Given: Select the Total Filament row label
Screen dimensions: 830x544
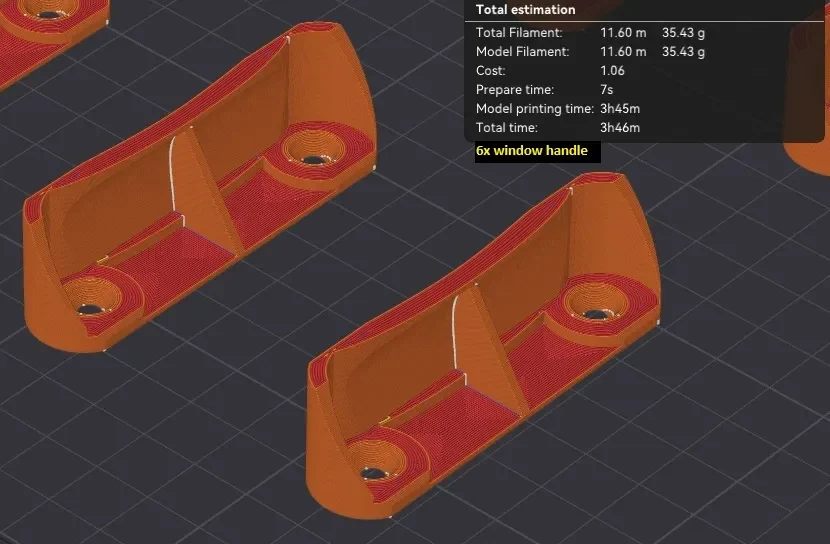Looking at the screenshot, I should click(519, 33).
